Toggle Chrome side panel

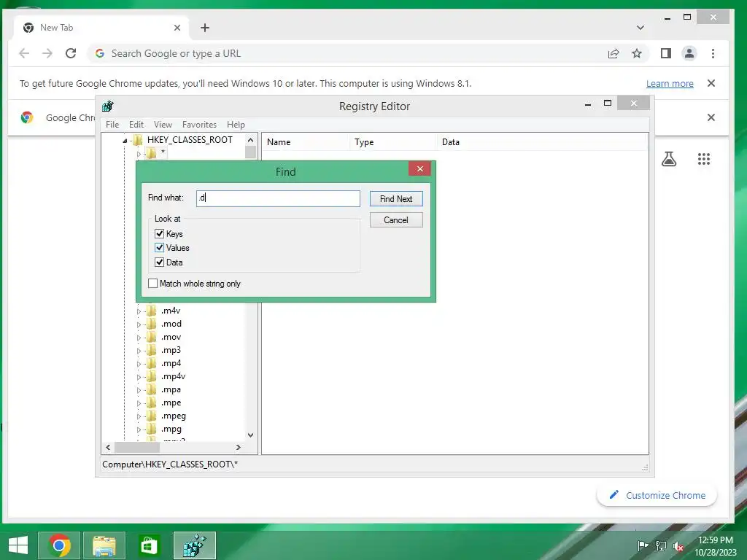click(x=666, y=53)
